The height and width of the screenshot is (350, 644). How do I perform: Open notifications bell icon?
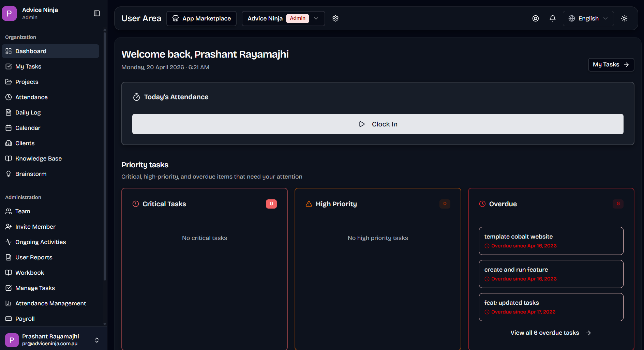point(553,18)
